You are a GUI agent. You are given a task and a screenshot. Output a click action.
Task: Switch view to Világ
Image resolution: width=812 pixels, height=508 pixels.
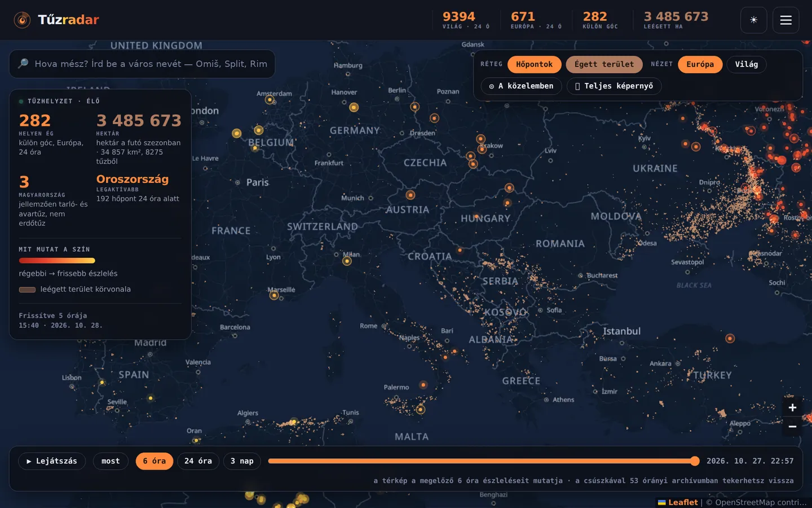(x=746, y=64)
